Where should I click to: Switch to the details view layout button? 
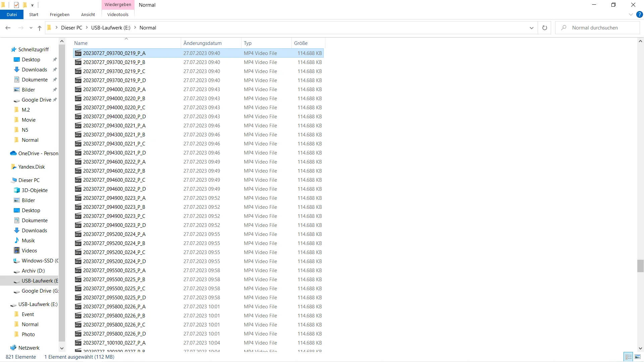pos(629,357)
